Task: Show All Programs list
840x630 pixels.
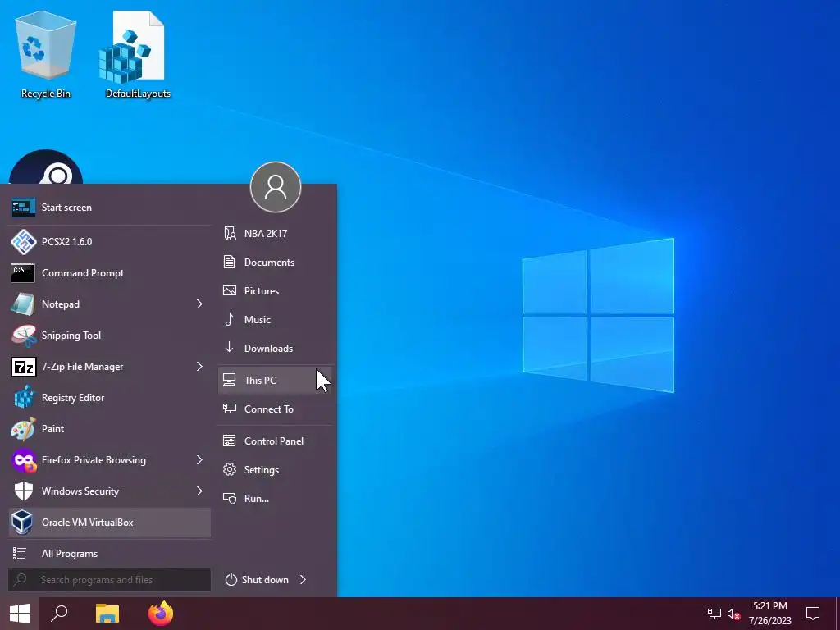Action: [109, 554]
